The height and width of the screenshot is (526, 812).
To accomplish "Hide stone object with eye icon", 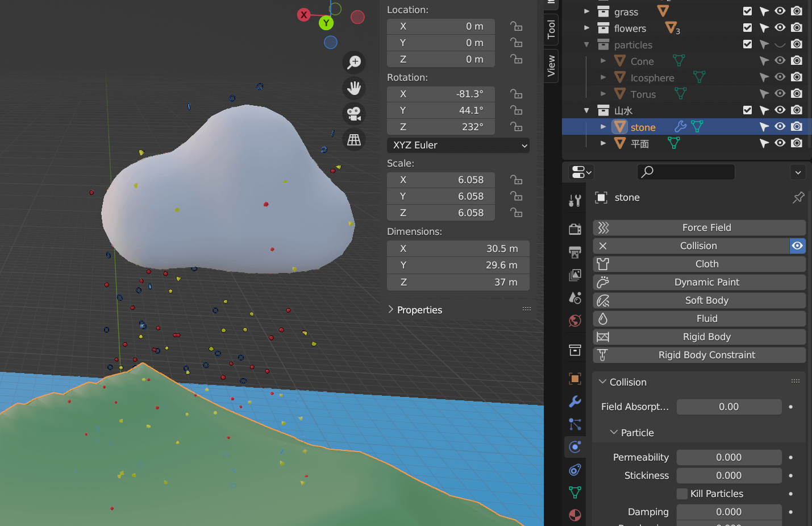I will (780, 127).
